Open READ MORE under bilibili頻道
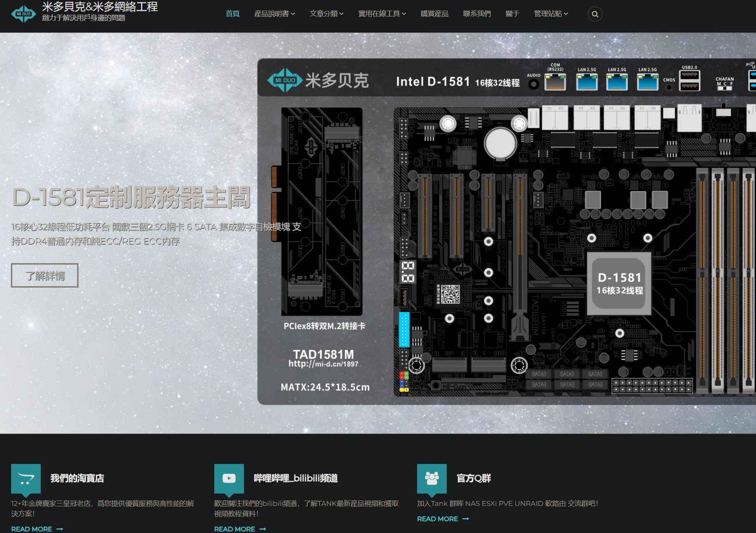This screenshot has width=756, height=533. (234, 529)
